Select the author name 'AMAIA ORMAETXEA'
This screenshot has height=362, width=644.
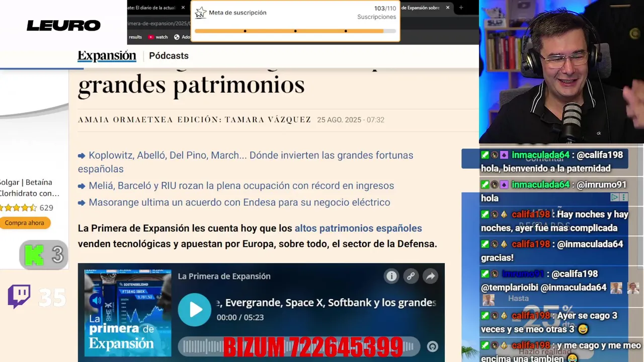tap(125, 120)
